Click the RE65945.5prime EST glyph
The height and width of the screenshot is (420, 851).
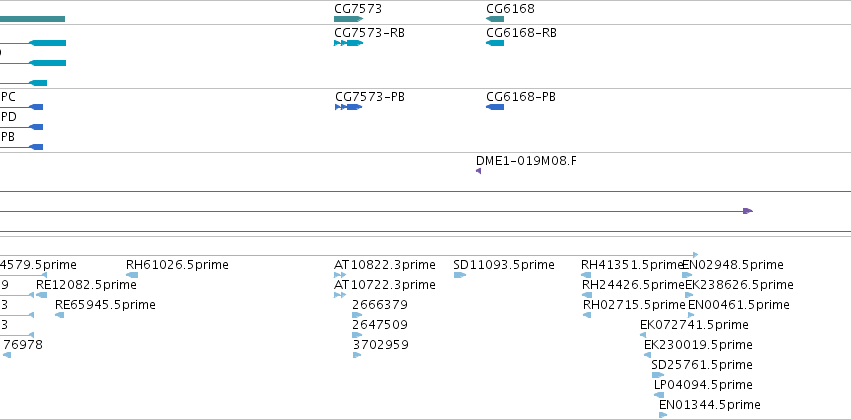tap(60, 315)
